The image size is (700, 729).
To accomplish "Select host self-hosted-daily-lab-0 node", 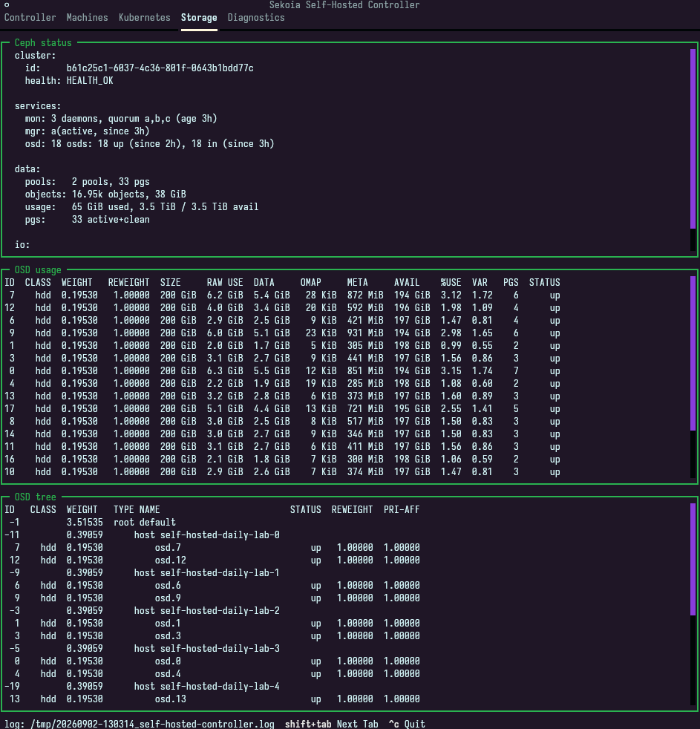I will [207, 535].
